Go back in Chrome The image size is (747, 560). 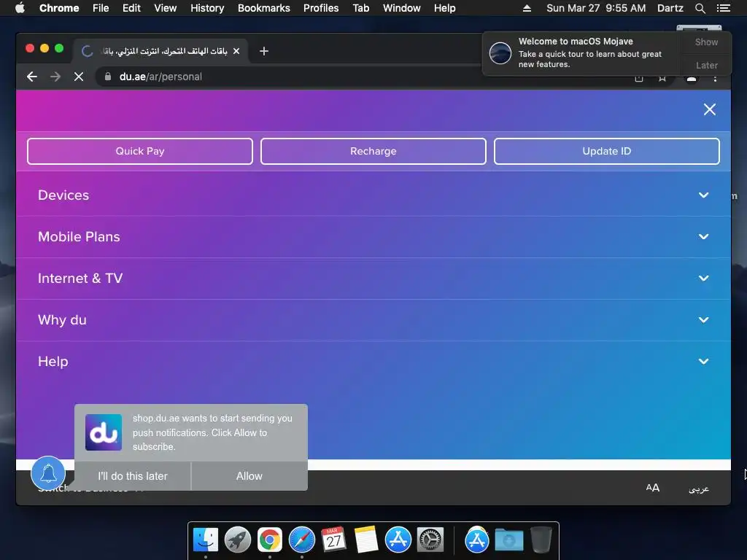(32, 77)
